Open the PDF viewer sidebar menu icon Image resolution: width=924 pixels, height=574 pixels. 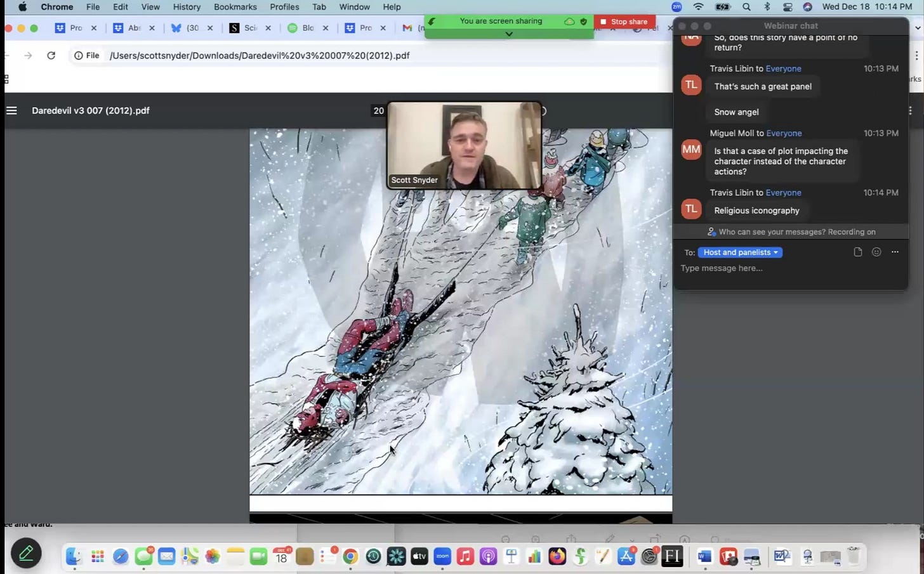click(x=11, y=110)
